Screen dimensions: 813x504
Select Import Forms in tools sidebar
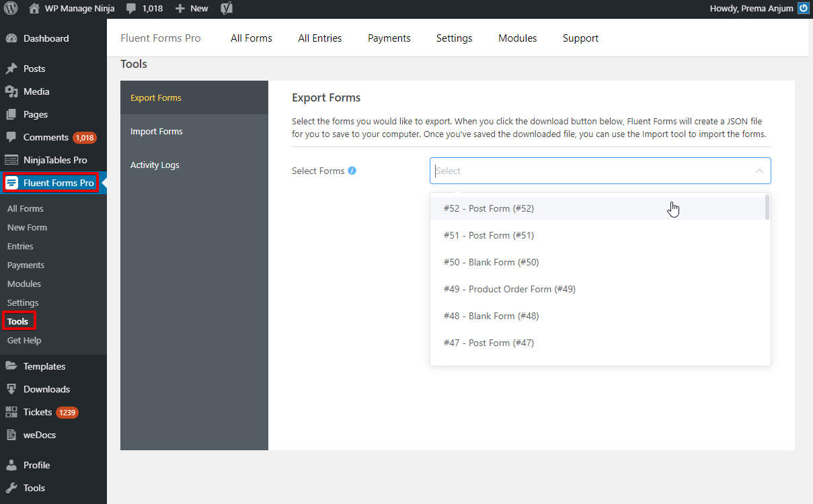click(x=194, y=131)
